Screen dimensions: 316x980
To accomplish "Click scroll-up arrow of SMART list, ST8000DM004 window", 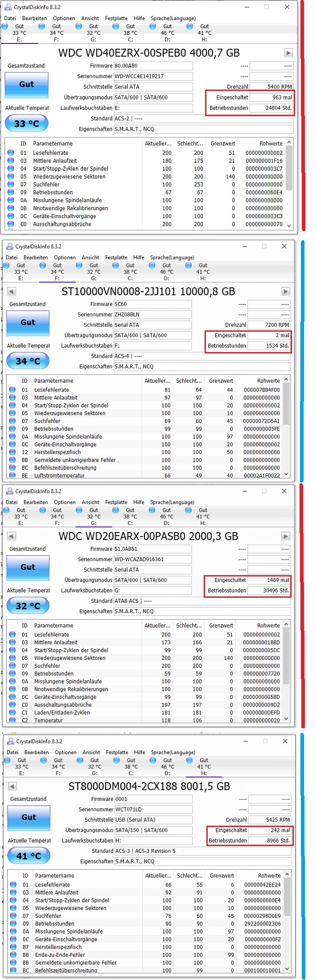I will 288,874.
